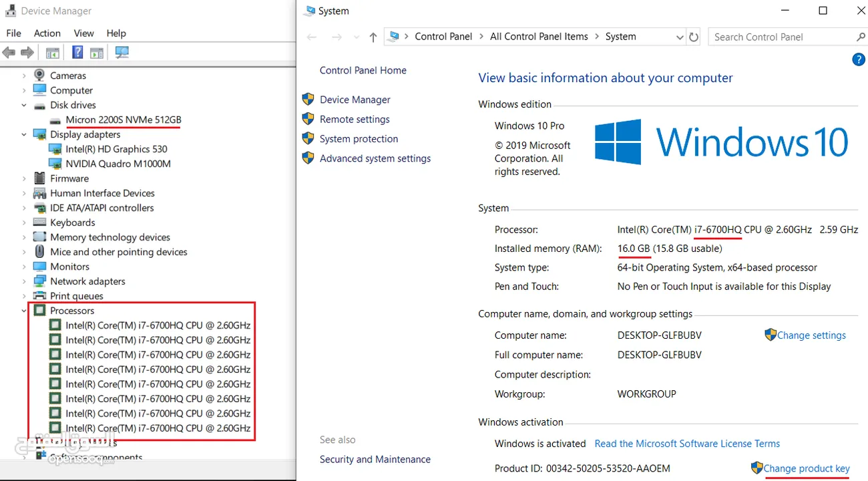
Task: Collapse the Processors tree node
Action: [x=24, y=311]
